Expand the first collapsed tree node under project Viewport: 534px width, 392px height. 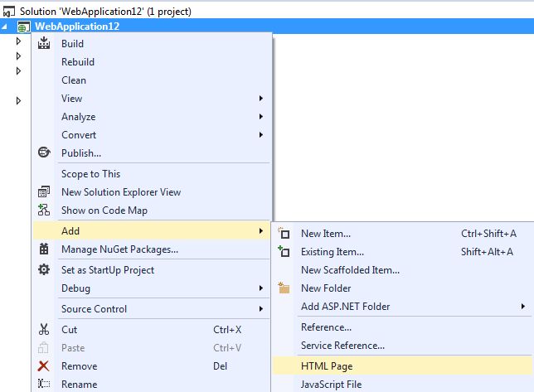(18, 41)
